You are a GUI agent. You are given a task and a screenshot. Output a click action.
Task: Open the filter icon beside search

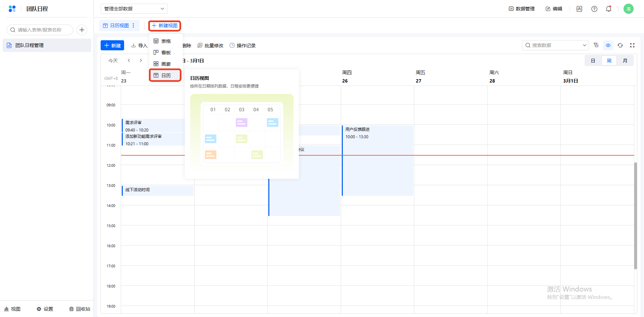(596, 45)
